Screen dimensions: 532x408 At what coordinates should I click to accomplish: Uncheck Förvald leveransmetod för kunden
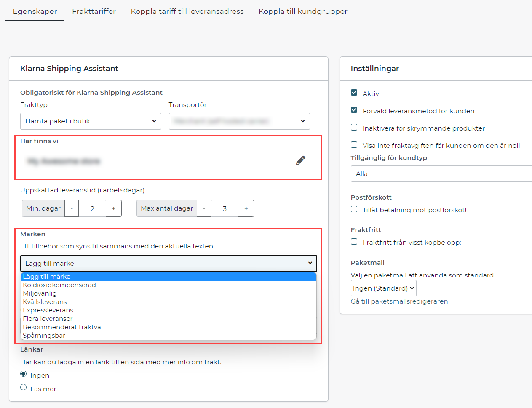(354, 110)
